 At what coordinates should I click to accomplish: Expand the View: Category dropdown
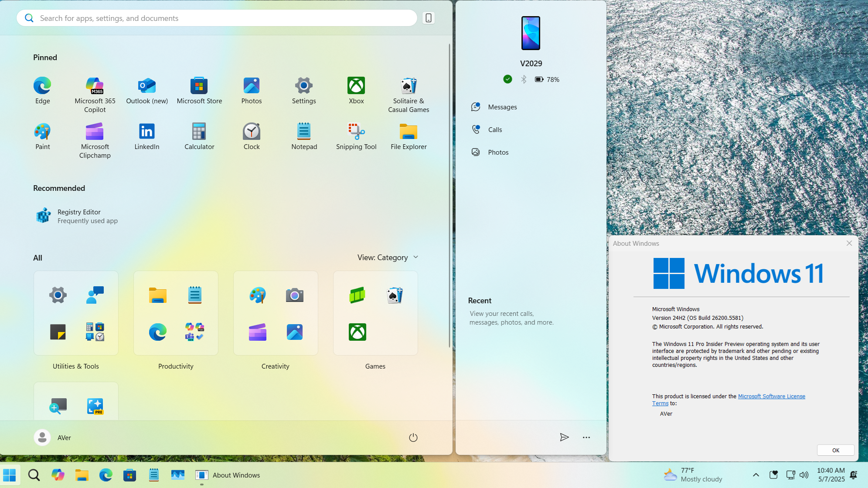tap(388, 258)
